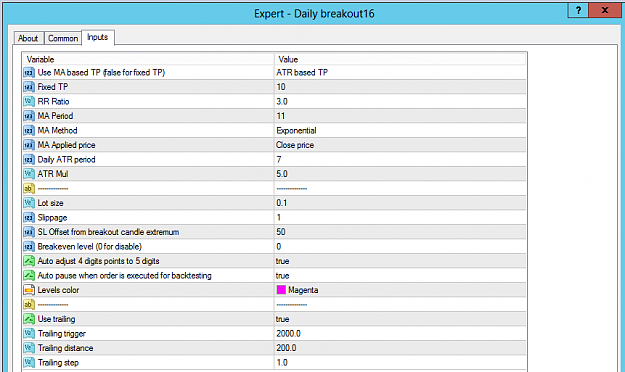Select the 'Auto adjust 4 digits points to 5 digits' label

click(x=98, y=261)
